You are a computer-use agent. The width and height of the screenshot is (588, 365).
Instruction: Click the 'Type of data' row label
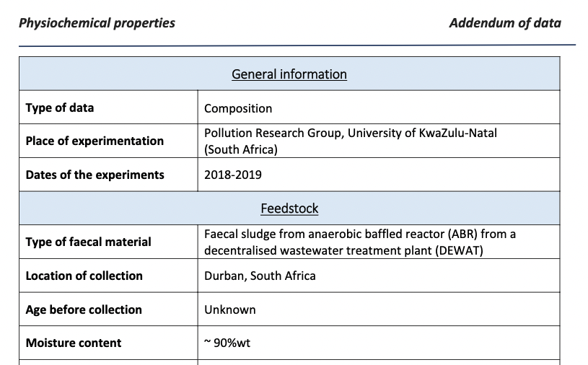point(60,108)
